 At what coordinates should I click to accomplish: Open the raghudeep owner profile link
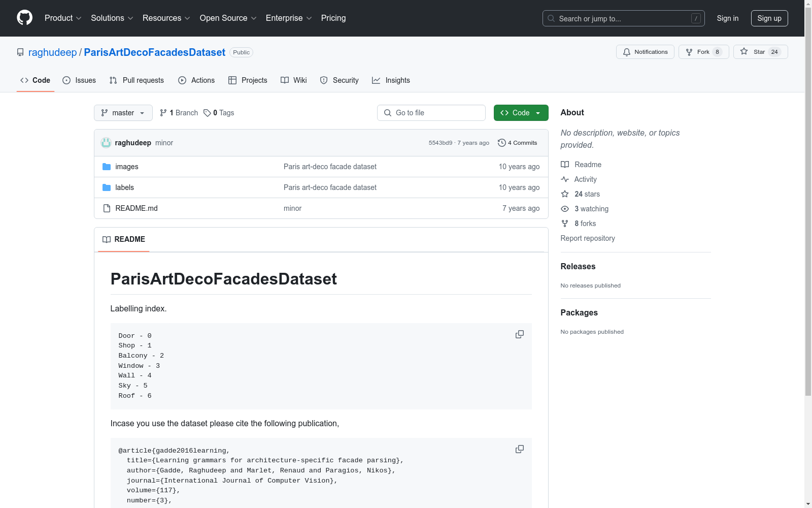pyautogui.click(x=52, y=52)
